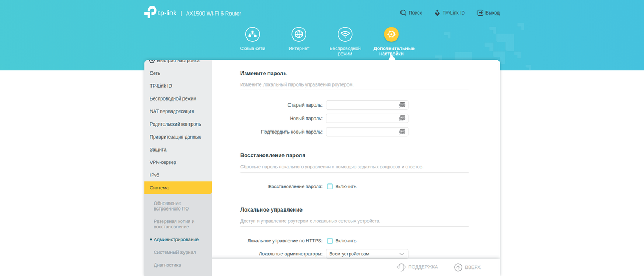Viewport: 644px width, 276px height.
Task: Click the Logout (Выход) icon
Action: pos(480,13)
